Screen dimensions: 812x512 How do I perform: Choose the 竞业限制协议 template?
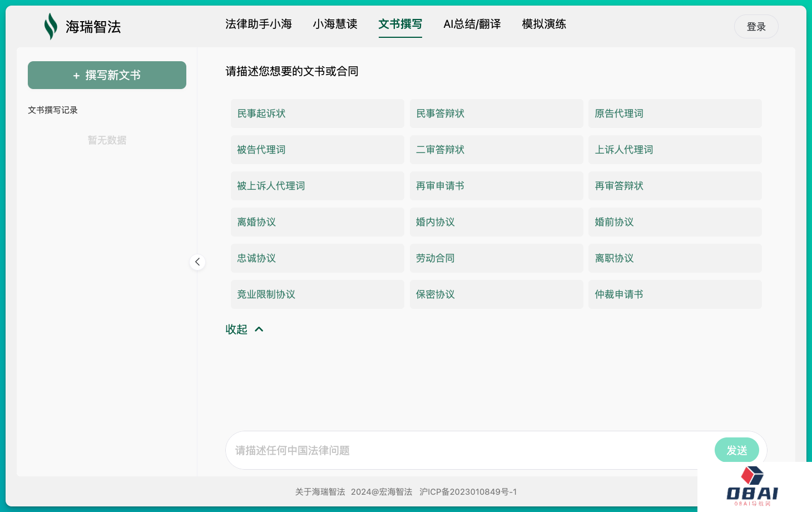pyautogui.click(x=317, y=294)
